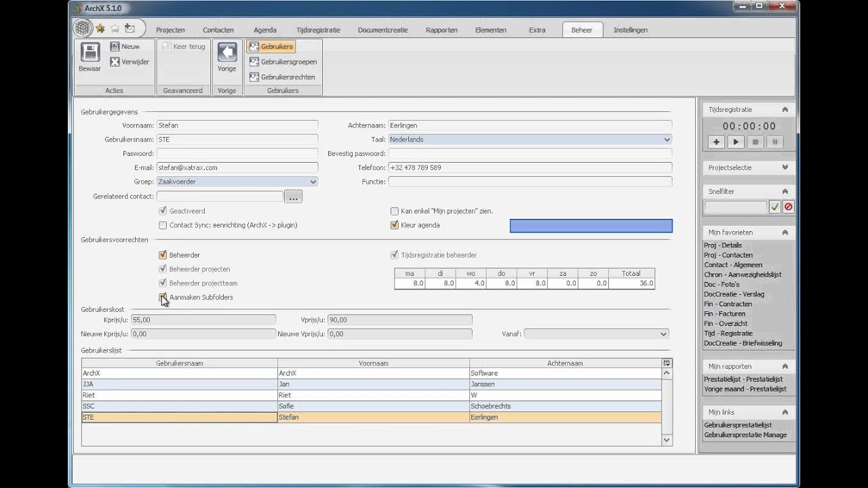Click the Snelfilter text box
The height and width of the screenshot is (488, 868).
[736, 207]
